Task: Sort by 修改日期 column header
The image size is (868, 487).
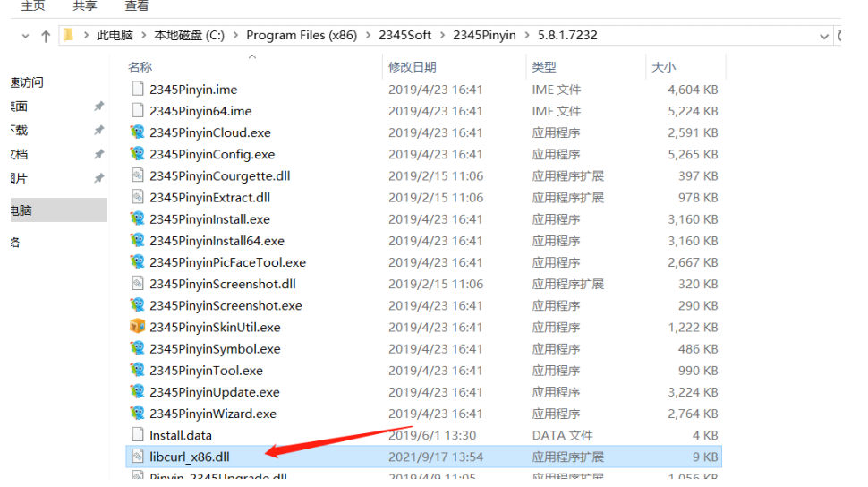Action: pos(413,67)
